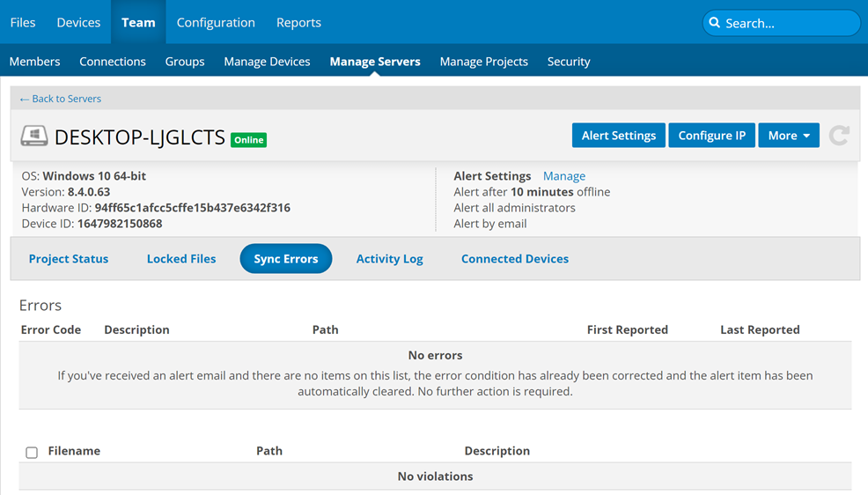The width and height of the screenshot is (868, 495).
Task: Open the Team menu
Action: [138, 23]
